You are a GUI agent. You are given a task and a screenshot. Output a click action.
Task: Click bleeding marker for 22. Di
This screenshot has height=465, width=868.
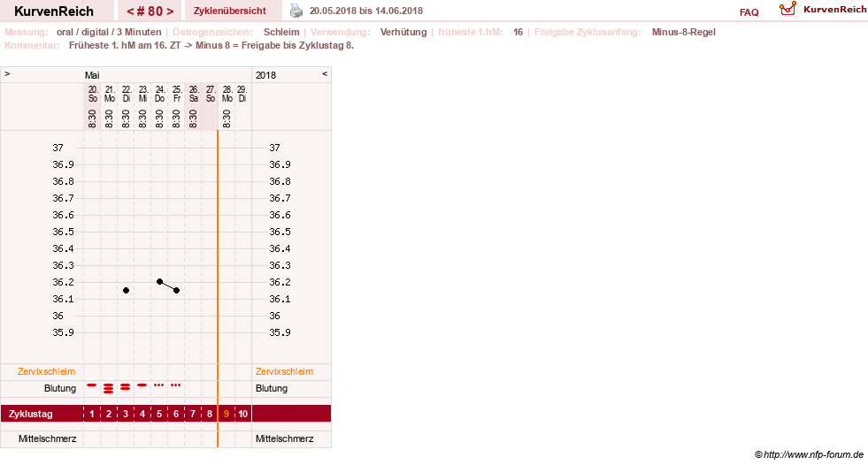pyautogui.click(x=126, y=386)
